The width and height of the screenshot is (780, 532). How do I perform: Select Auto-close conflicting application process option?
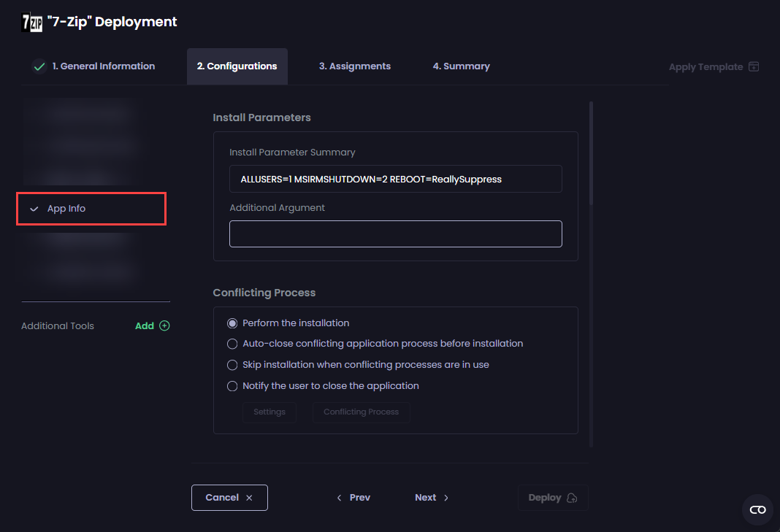click(x=232, y=344)
